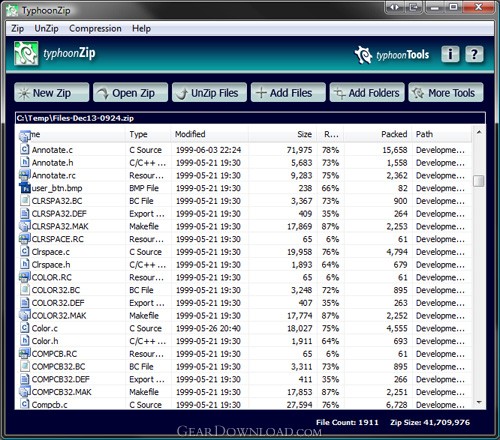Select the user_btn.bmp file icon
Viewport: 500px width, 440px height.
tap(25, 188)
